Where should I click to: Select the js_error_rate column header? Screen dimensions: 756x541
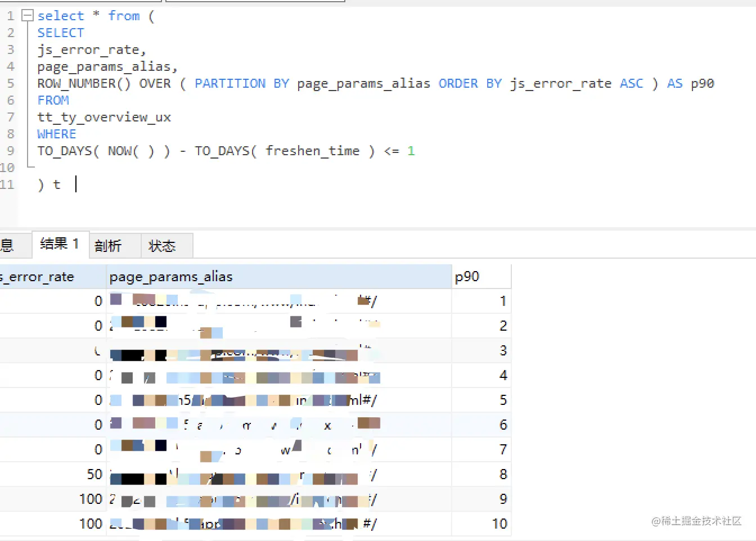[53, 277]
